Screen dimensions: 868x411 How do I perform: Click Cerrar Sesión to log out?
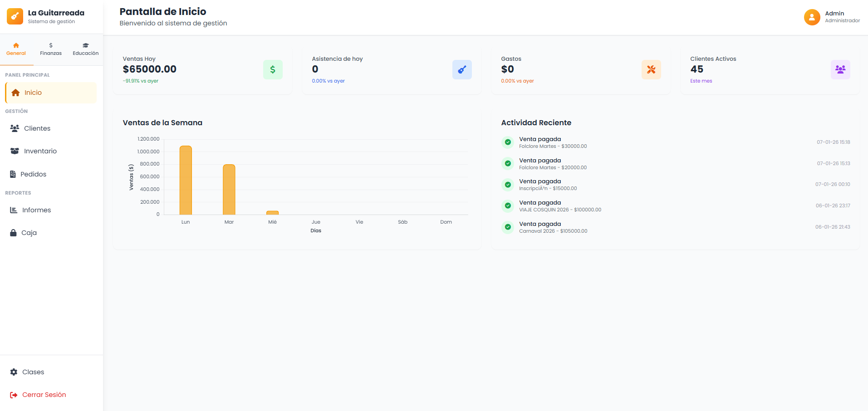tap(44, 395)
